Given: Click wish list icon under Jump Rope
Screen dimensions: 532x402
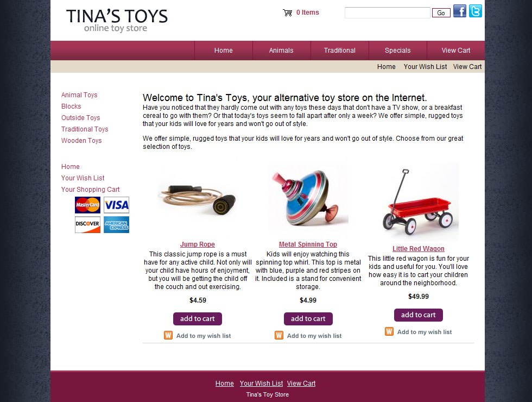Looking at the screenshot, I should [168, 336].
